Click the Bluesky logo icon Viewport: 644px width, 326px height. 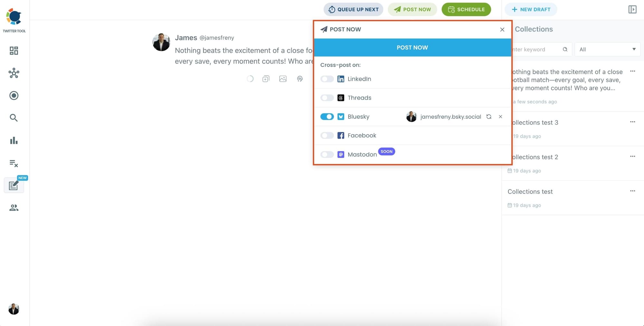[341, 116]
